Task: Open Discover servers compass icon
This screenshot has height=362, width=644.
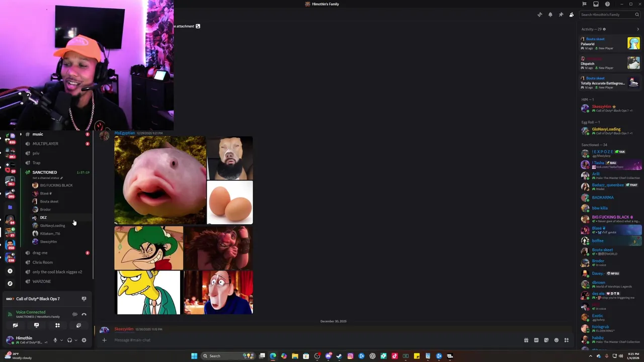Action: click(x=10, y=284)
